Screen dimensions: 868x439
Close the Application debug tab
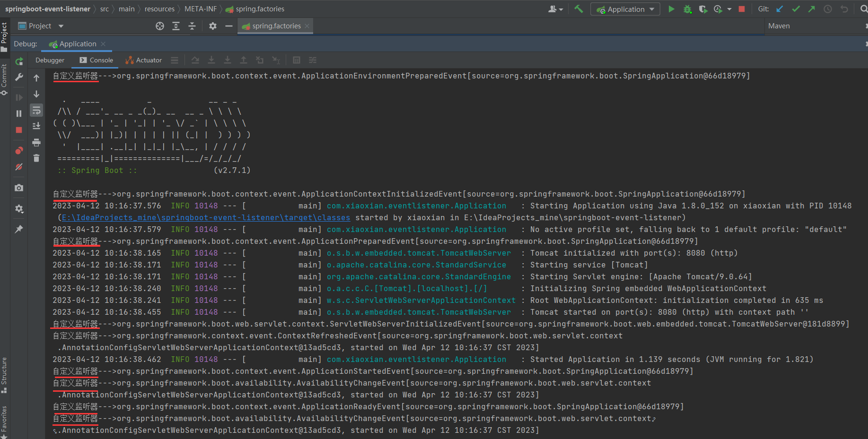pos(103,44)
